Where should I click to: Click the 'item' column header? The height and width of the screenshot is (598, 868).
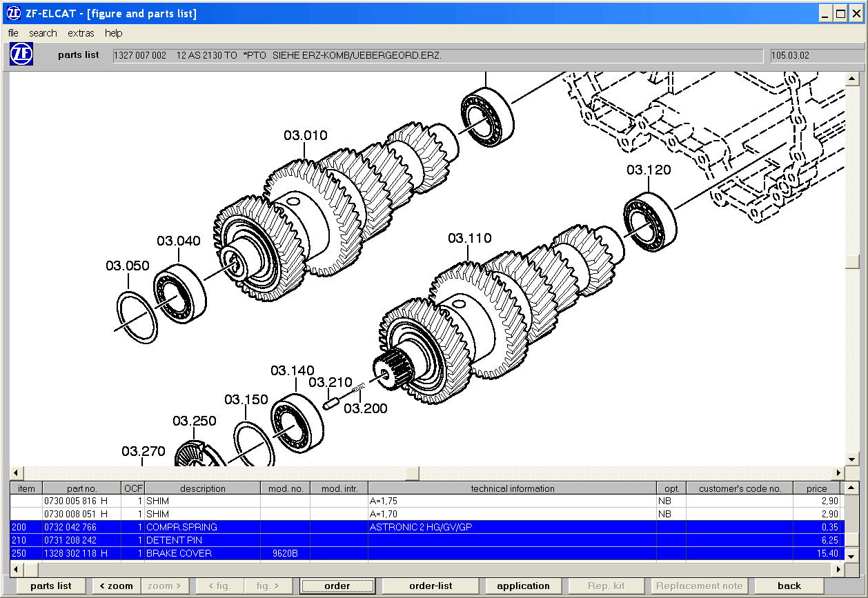pos(26,488)
